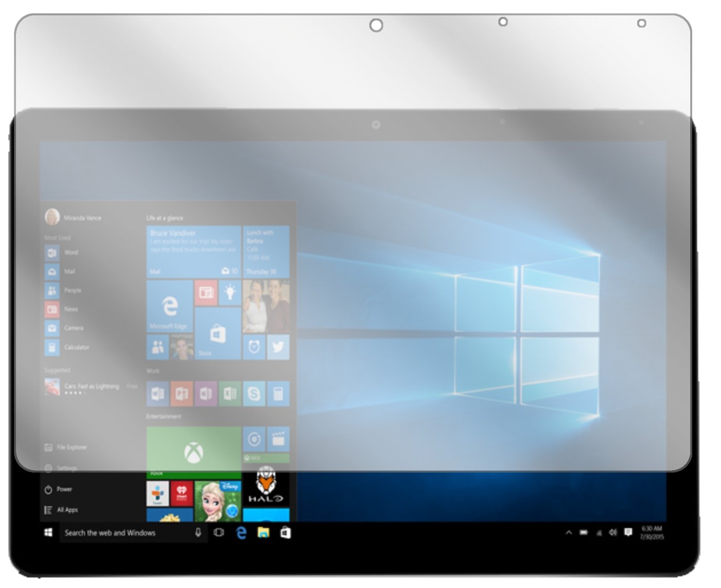Open the lightbulb Get Started tile
The image size is (721, 588).
click(230, 292)
